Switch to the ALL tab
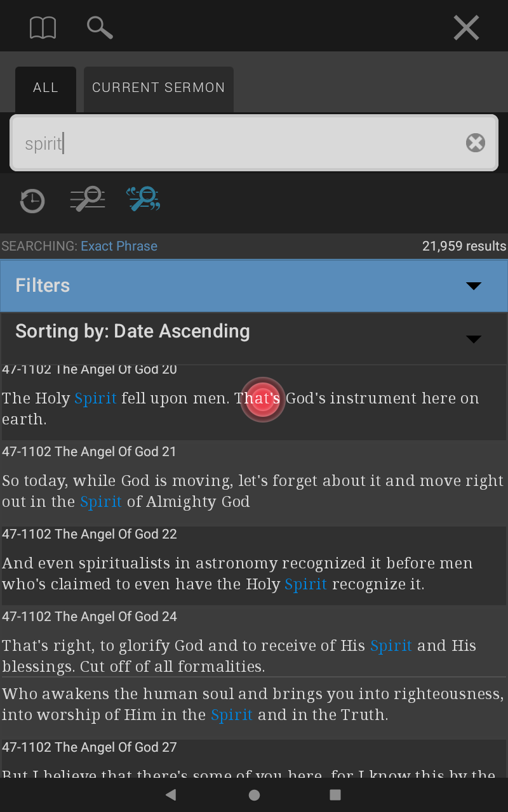The height and width of the screenshot is (812, 508). point(46,88)
